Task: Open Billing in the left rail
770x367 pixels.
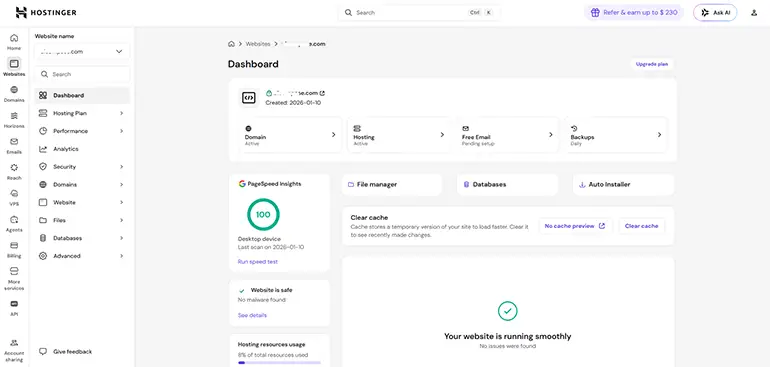Action: coord(14,249)
